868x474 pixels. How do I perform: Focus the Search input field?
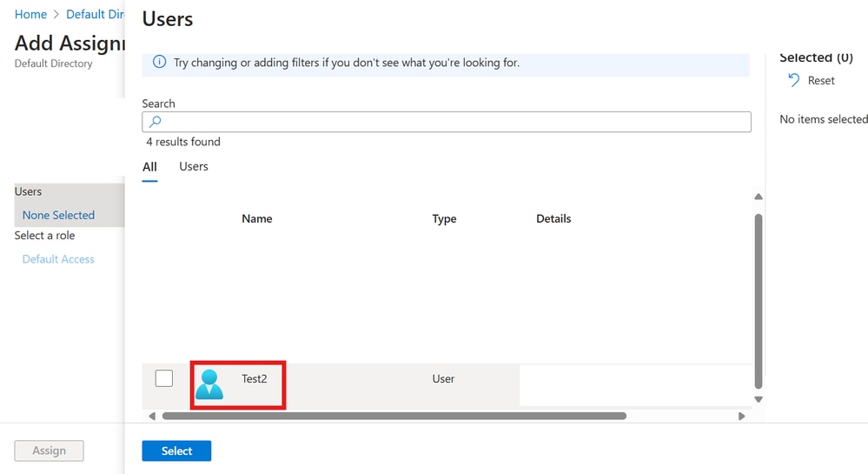click(447, 122)
